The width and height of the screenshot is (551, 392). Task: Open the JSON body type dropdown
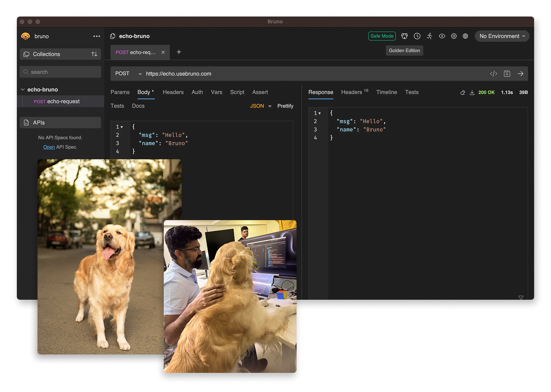261,106
